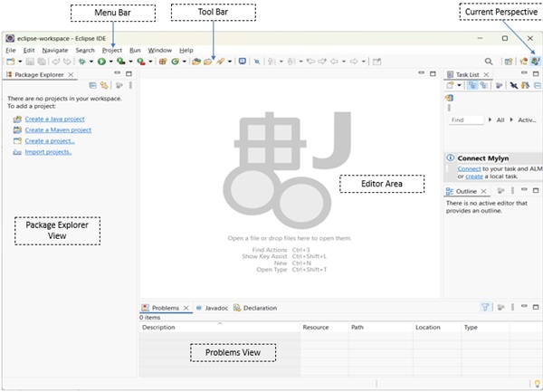Click the Save All toolbar icon
This screenshot has height=392, width=543.
point(42,62)
